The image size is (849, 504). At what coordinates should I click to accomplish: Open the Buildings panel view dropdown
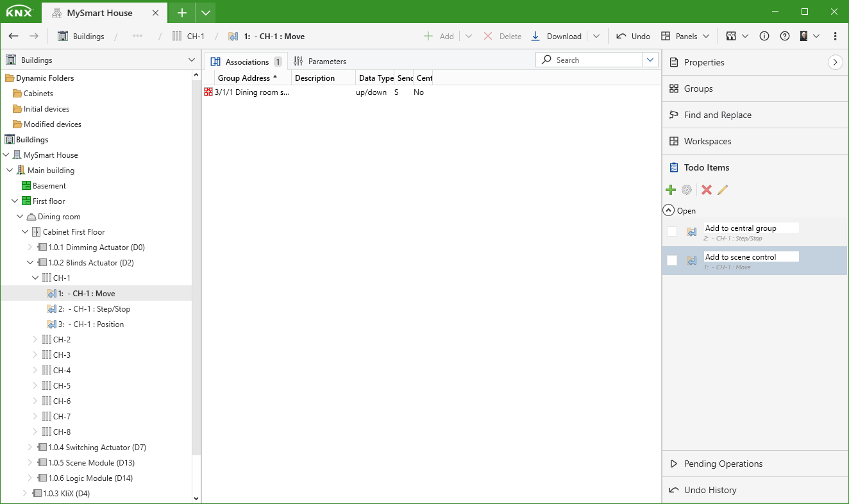point(192,60)
